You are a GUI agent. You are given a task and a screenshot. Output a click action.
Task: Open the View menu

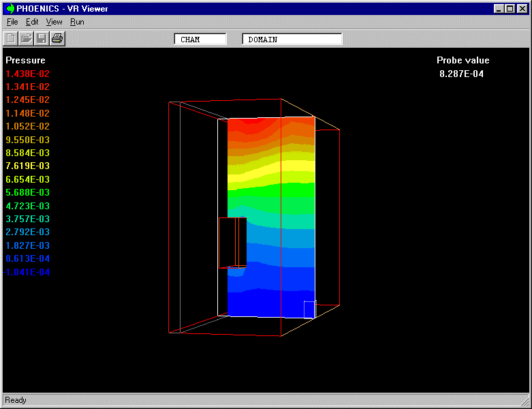click(x=54, y=22)
